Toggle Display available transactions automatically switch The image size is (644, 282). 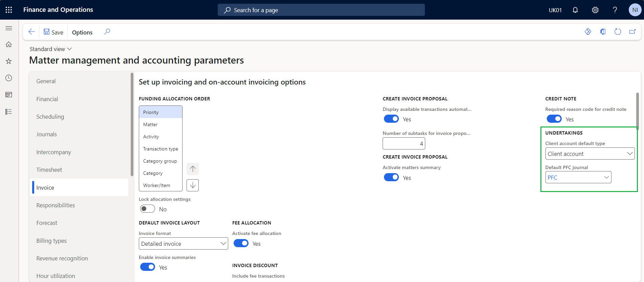point(391,119)
